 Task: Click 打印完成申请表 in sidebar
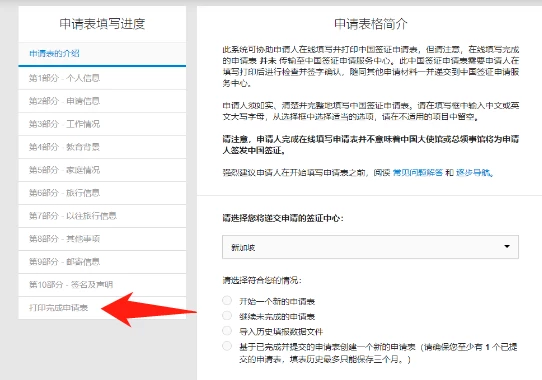point(59,308)
